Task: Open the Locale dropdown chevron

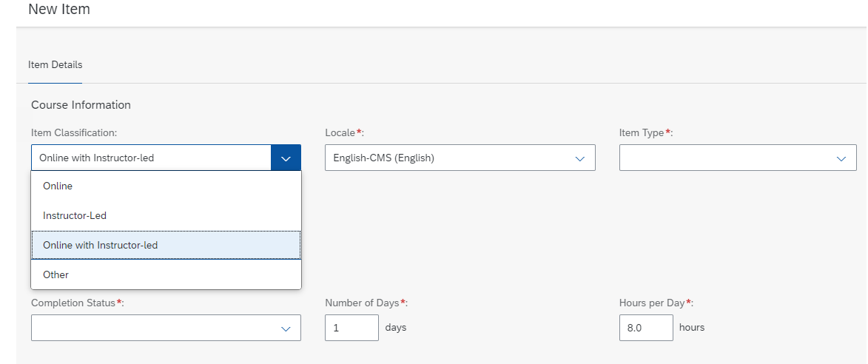Action: pyautogui.click(x=580, y=158)
